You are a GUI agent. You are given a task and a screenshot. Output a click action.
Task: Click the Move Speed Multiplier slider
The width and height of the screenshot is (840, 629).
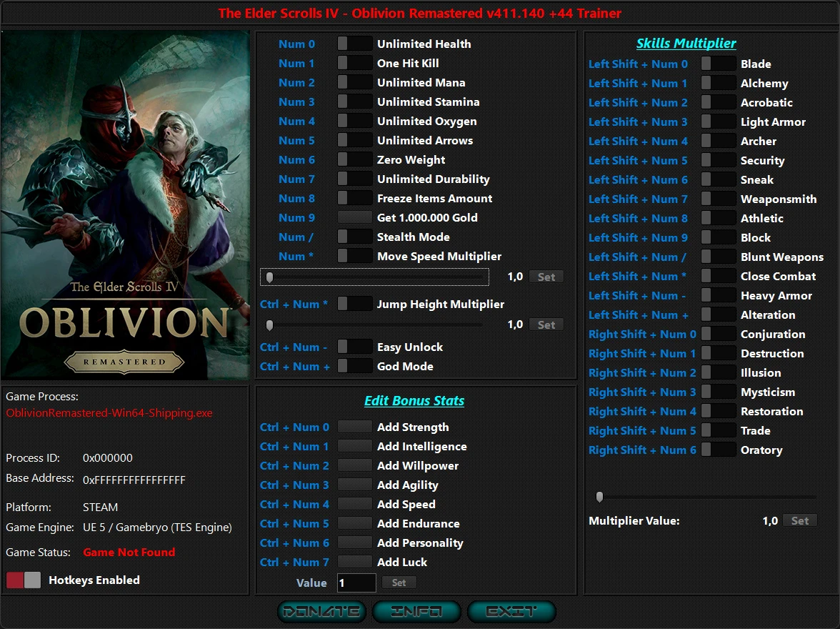click(x=375, y=277)
